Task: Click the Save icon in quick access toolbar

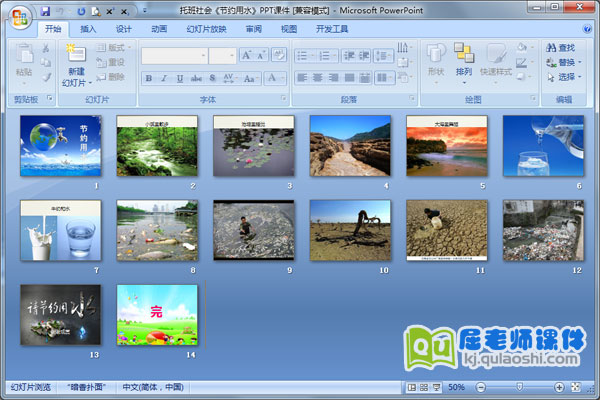Action: pyautogui.click(x=45, y=10)
